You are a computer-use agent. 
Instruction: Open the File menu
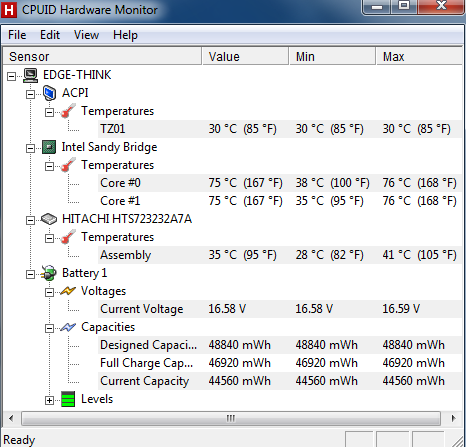[17, 35]
